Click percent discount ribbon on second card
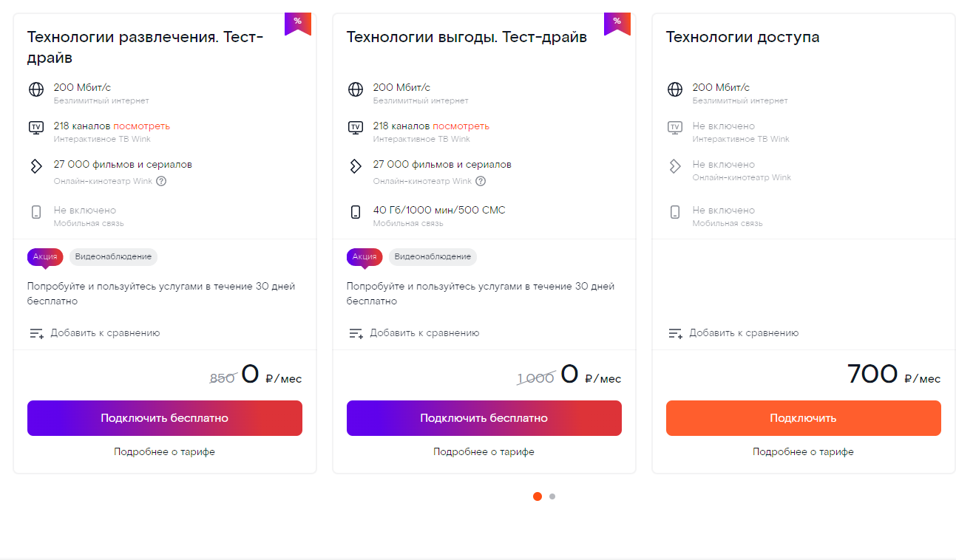Viewport: 956px width, 560px height. [x=617, y=24]
